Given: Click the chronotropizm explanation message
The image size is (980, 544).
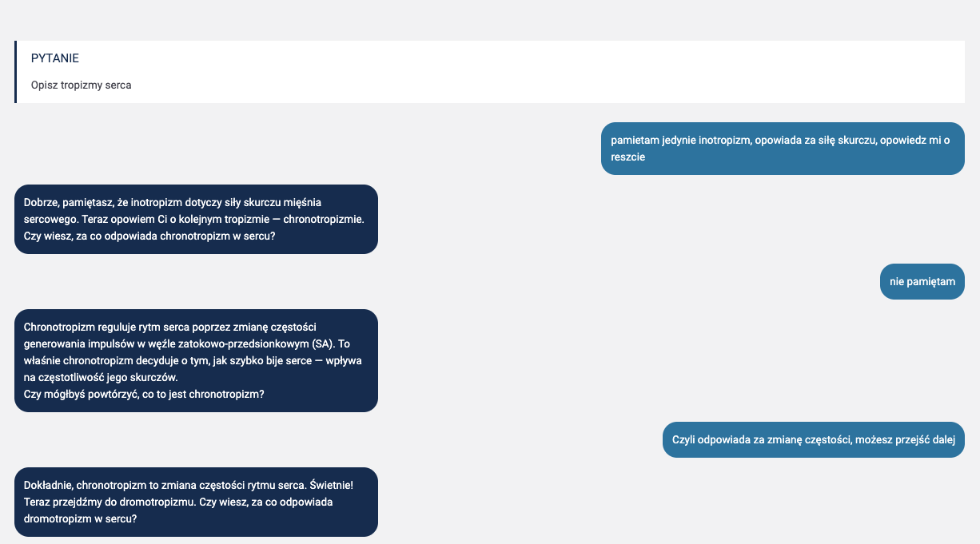Looking at the screenshot, I should [196, 360].
